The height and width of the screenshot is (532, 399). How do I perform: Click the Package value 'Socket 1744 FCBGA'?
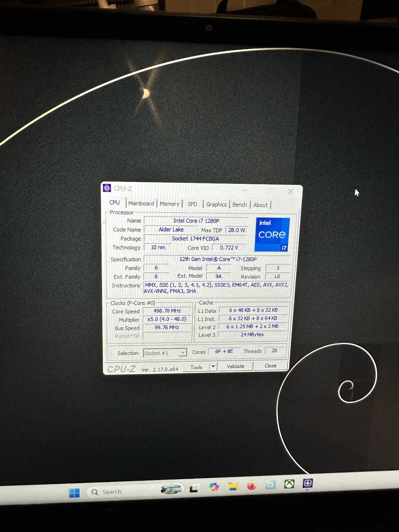(196, 238)
